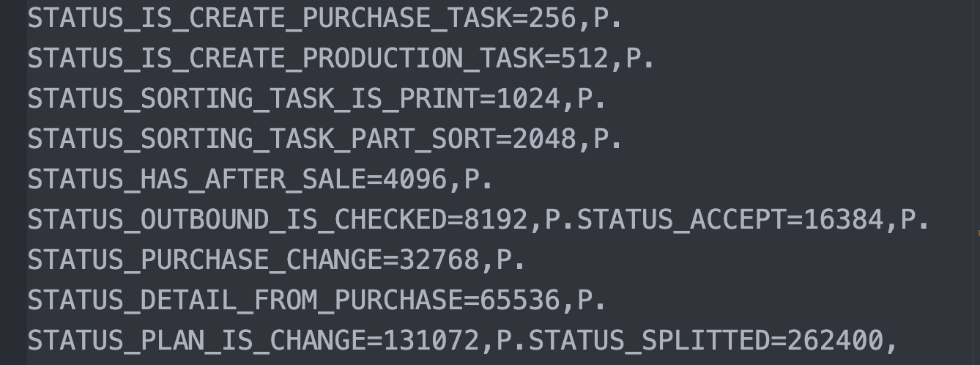Click the STATUS_IS_CREATE_PURCHASE_TASK constant name
The image size is (980, 365).
270,18
